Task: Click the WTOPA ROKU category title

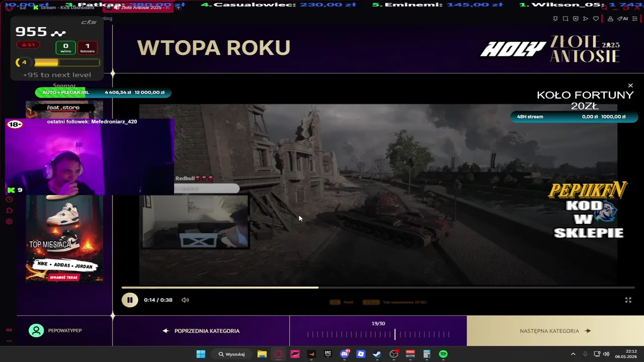Action: click(214, 48)
